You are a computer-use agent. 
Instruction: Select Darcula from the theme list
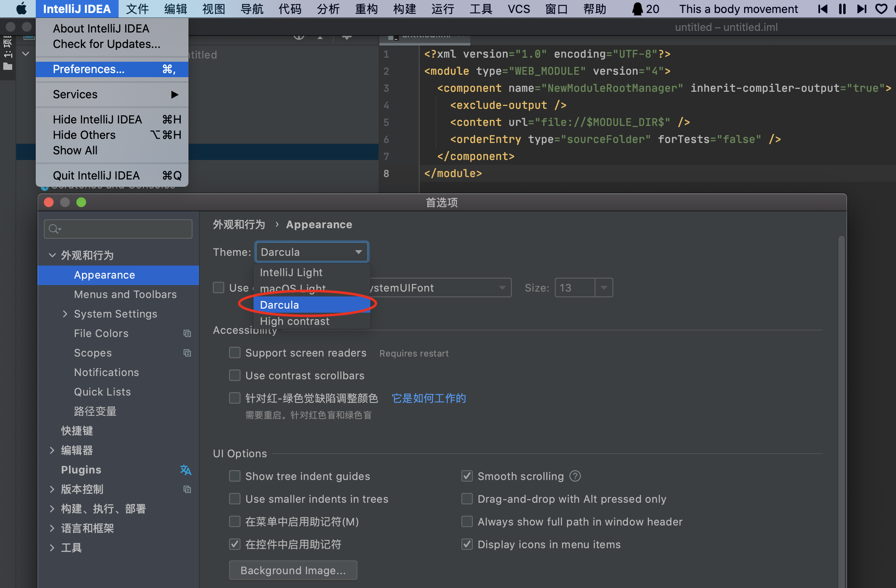click(279, 305)
